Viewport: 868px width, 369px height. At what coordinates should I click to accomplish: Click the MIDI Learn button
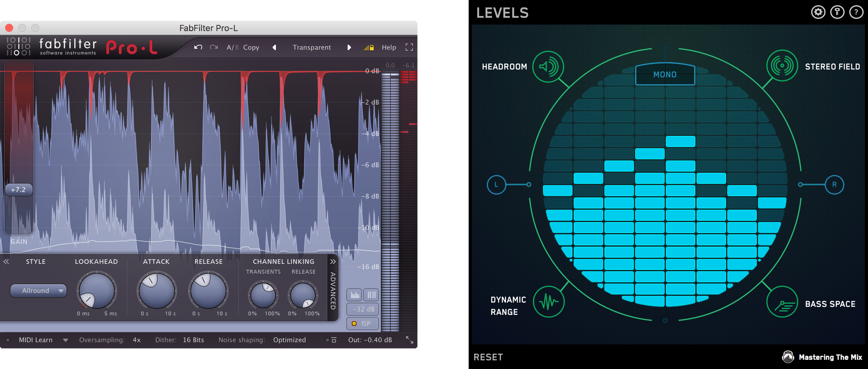[x=35, y=340]
